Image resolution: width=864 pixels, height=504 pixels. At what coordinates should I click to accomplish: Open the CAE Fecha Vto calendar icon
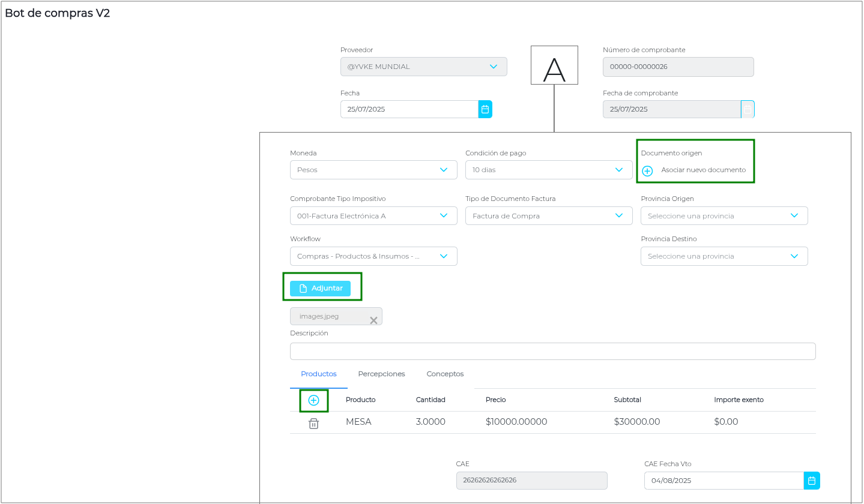pyautogui.click(x=812, y=481)
